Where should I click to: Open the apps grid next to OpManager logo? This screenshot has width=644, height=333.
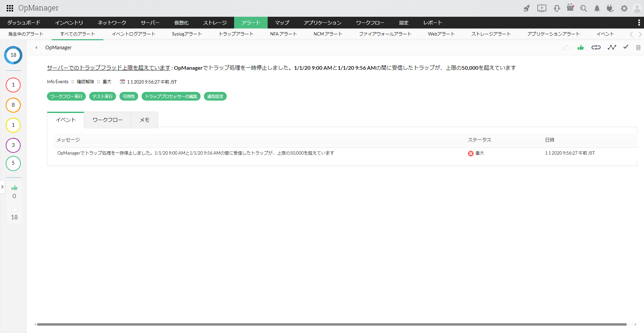(x=9, y=8)
